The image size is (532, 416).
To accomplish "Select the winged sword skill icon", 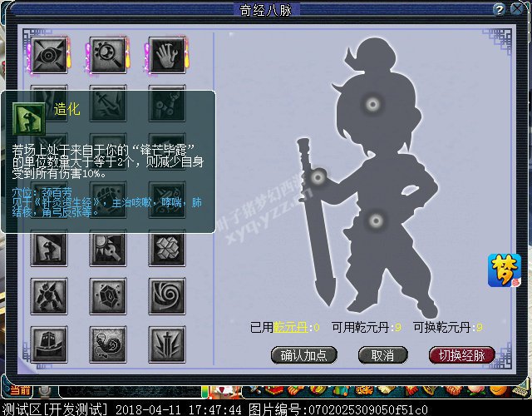I will coord(167,344).
